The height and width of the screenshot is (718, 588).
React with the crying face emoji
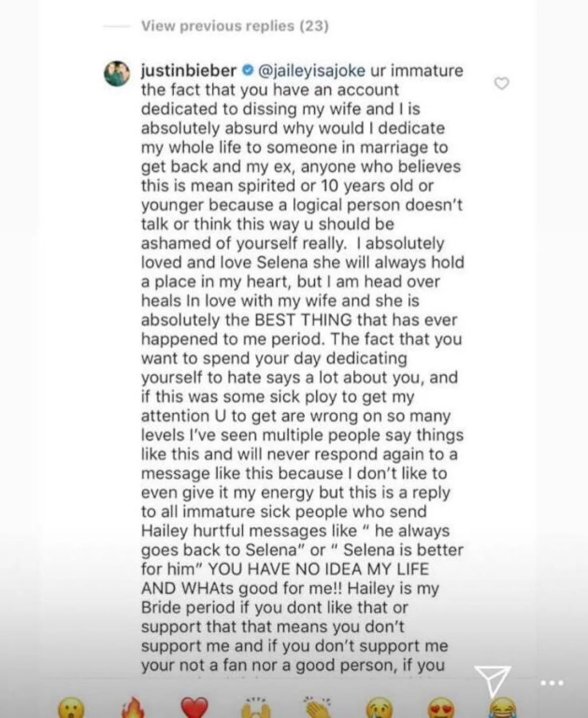tap(380, 708)
